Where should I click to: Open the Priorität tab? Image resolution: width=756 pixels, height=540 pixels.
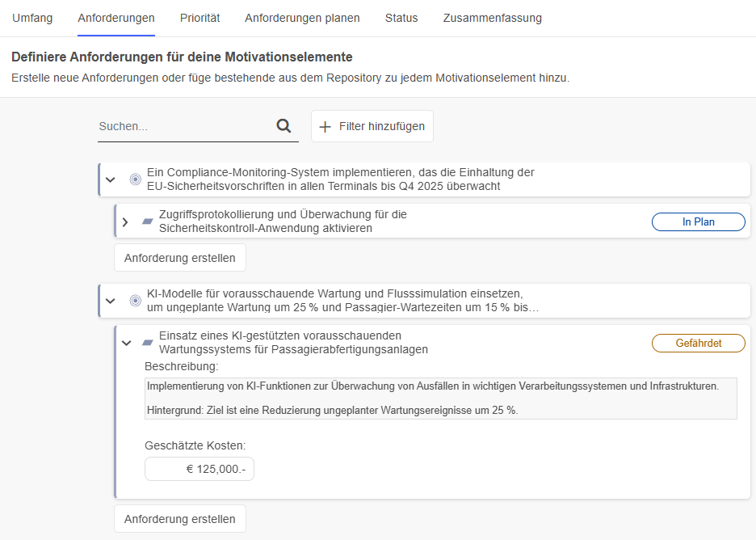199,17
